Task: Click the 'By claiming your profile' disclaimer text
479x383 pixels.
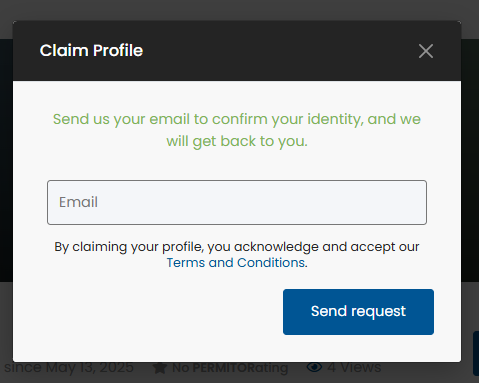Action: (237, 255)
